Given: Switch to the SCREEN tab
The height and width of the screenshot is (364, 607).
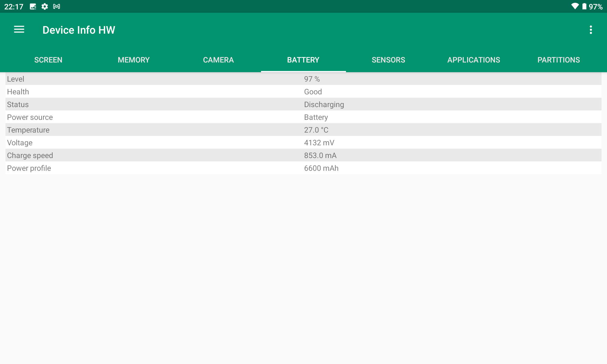Looking at the screenshot, I should click(x=48, y=60).
